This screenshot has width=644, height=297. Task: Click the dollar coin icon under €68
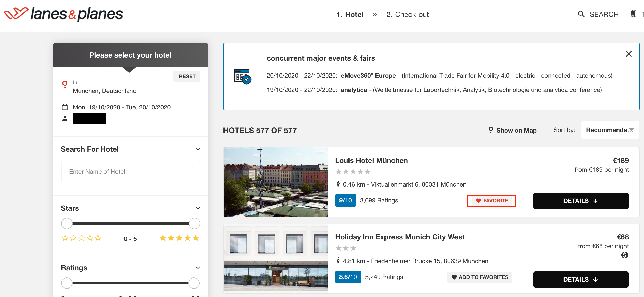[624, 255]
